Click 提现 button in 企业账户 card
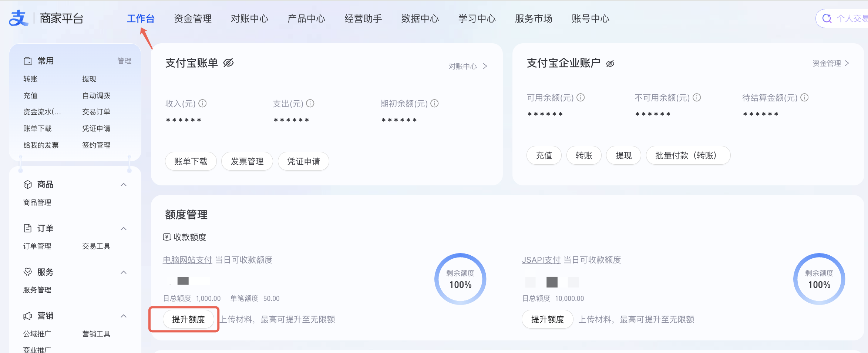868x353 pixels. [623, 155]
